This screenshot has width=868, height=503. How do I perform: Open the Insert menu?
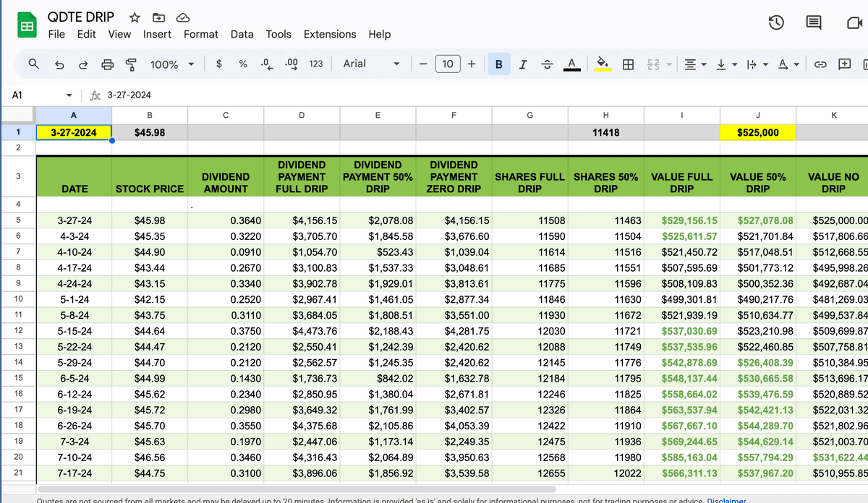coord(157,34)
